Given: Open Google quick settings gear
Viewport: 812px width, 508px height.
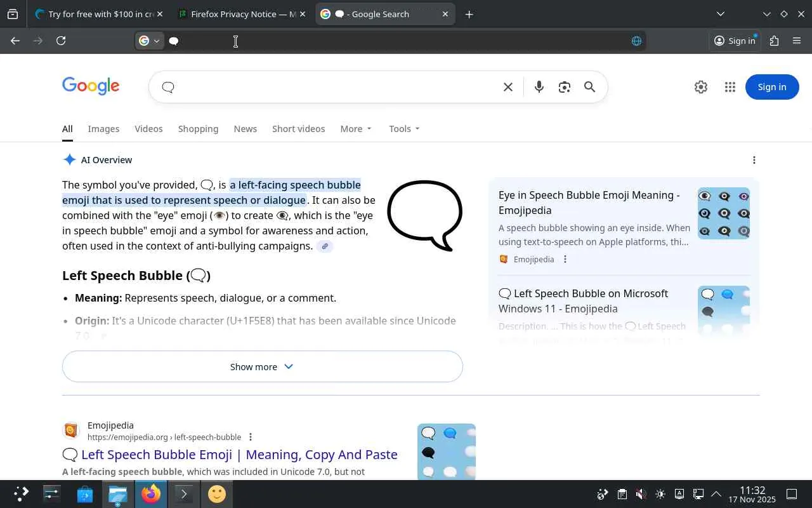Looking at the screenshot, I should 700,87.
